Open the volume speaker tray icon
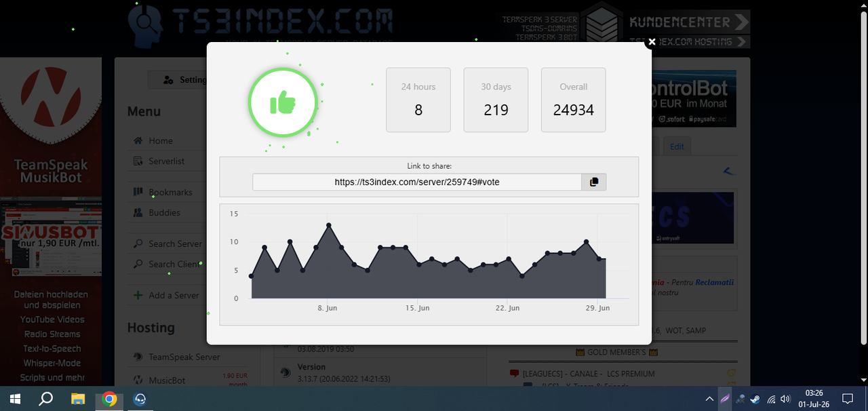 786,399
